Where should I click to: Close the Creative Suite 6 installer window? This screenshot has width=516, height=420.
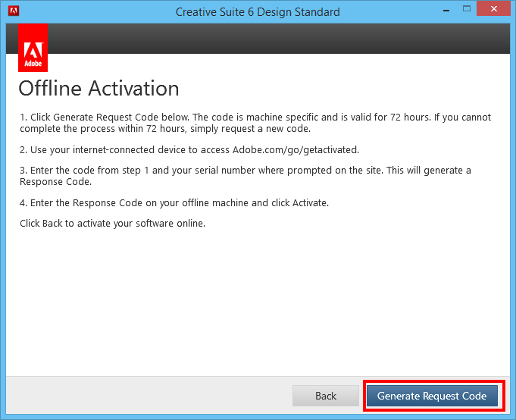coord(493,8)
